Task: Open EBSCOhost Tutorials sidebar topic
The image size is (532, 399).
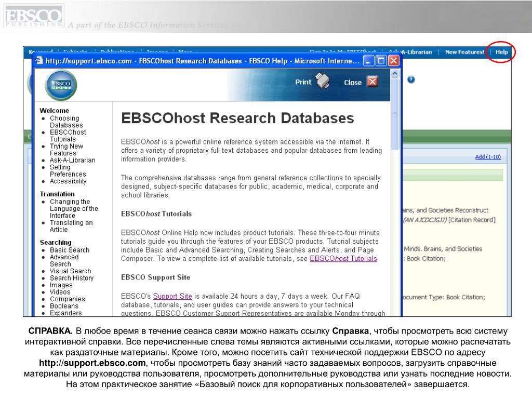Action: pyautogui.click(x=68, y=136)
